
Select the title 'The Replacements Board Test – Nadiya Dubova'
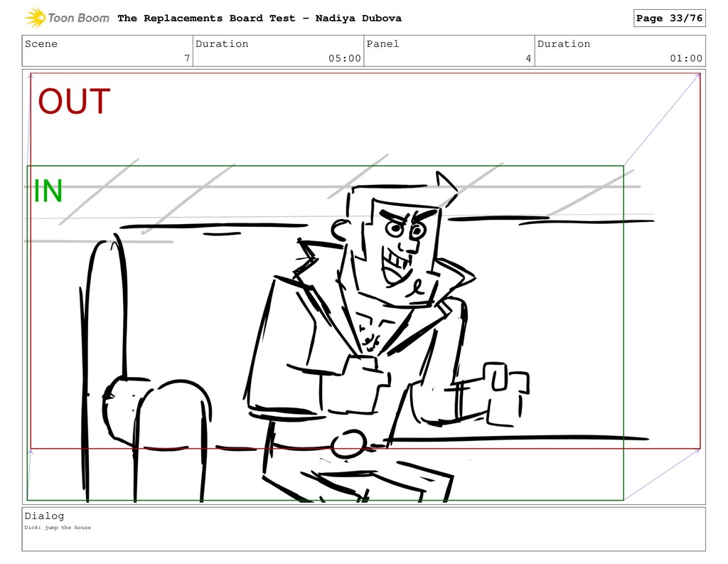tap(259, 18)
